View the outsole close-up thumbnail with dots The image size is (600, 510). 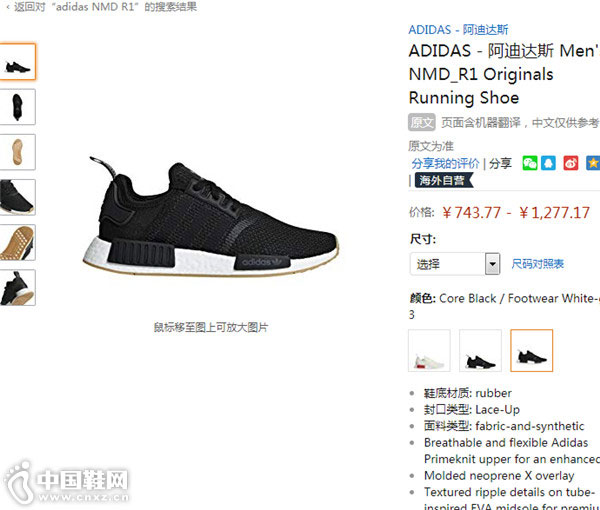[17, 243]
